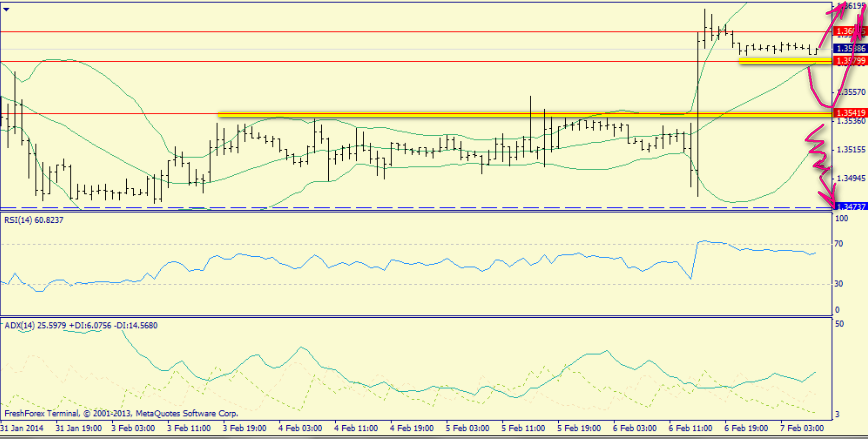Click the ADX scale value 50

839,324
